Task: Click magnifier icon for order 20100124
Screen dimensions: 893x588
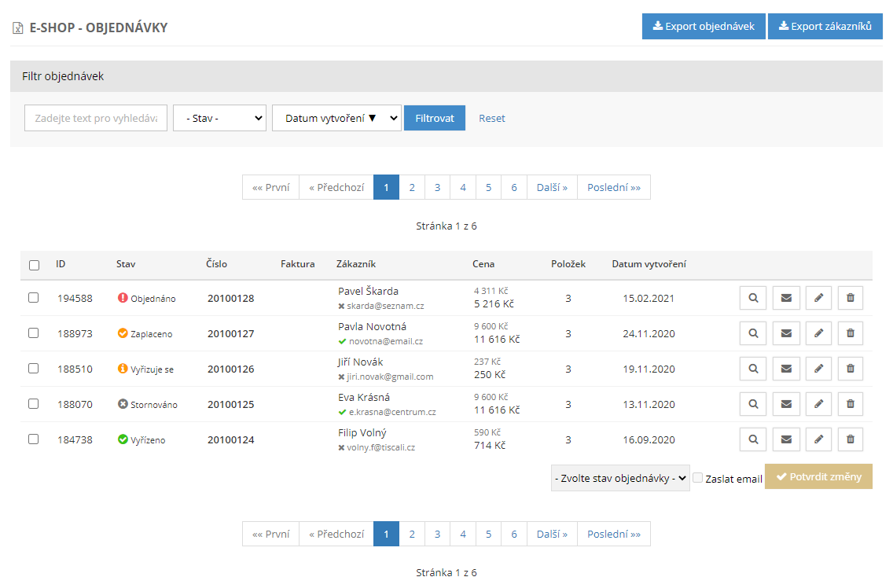Action: (x=753, y=439)
